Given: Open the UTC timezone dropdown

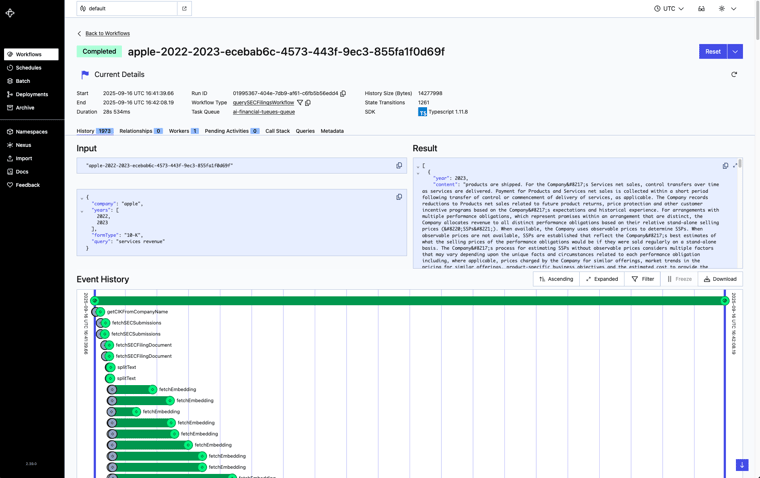Looking at the screenshot, I should tap(669, 9).
